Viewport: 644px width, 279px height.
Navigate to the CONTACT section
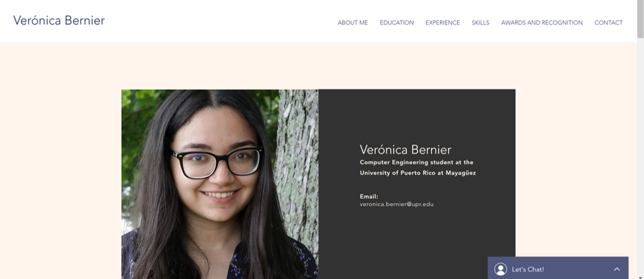pos(608,22)
